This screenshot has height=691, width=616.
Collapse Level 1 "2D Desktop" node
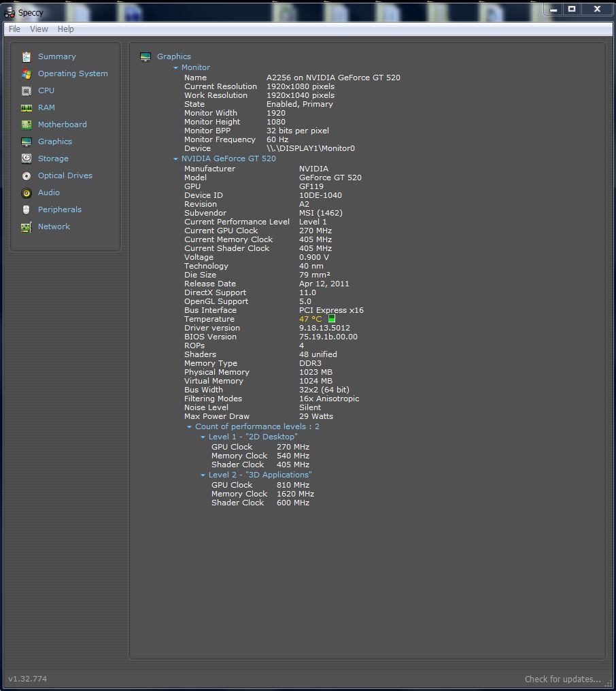coord(203,437)
